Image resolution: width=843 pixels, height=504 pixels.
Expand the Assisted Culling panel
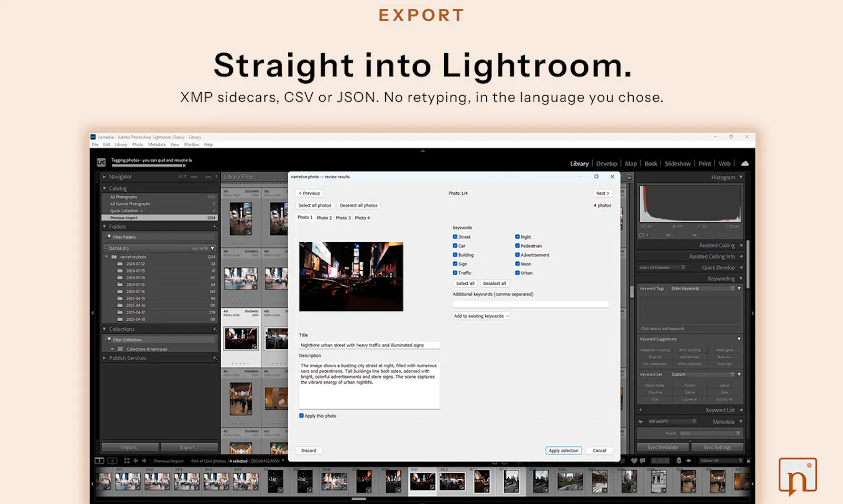coord(741,245)
